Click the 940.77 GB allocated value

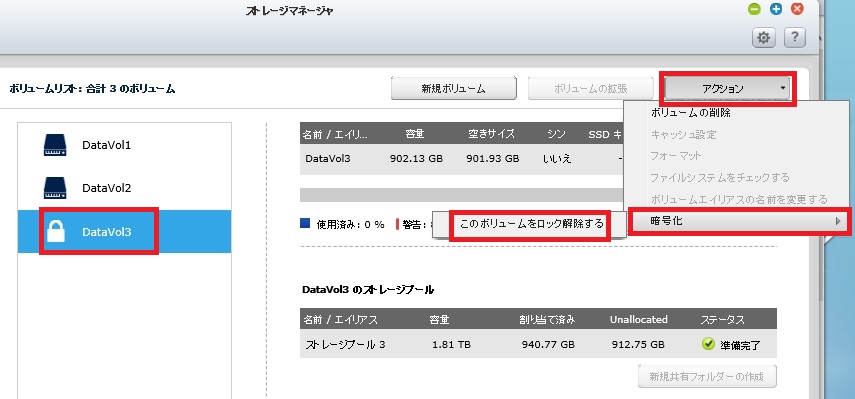coord(547,345)
